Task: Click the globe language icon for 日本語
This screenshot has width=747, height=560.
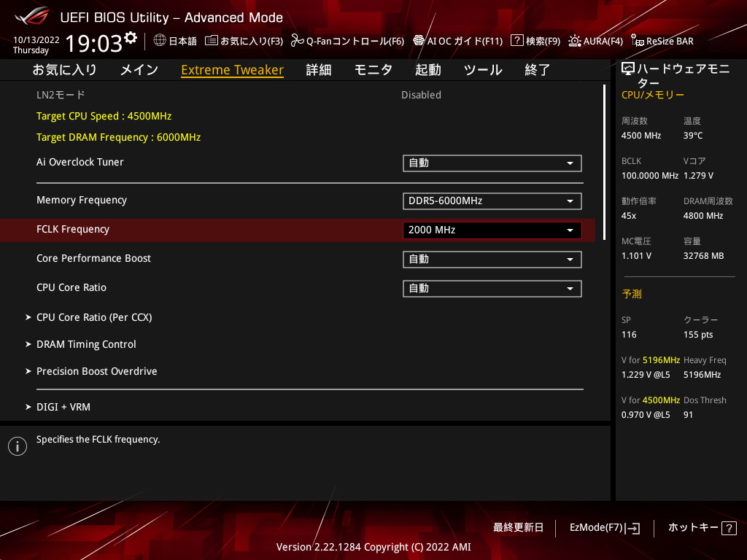Action: pyautogui.click(x=160, y=41)
